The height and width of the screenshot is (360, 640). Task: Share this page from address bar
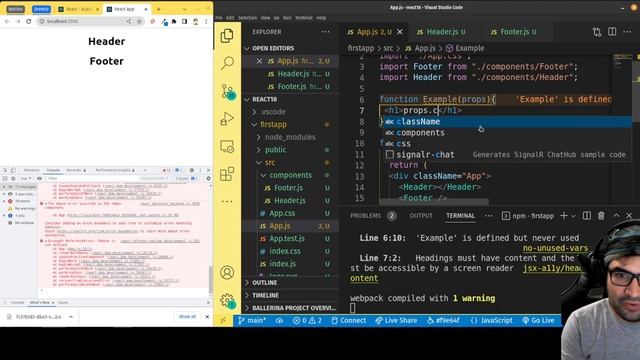(x=129, y=21)
